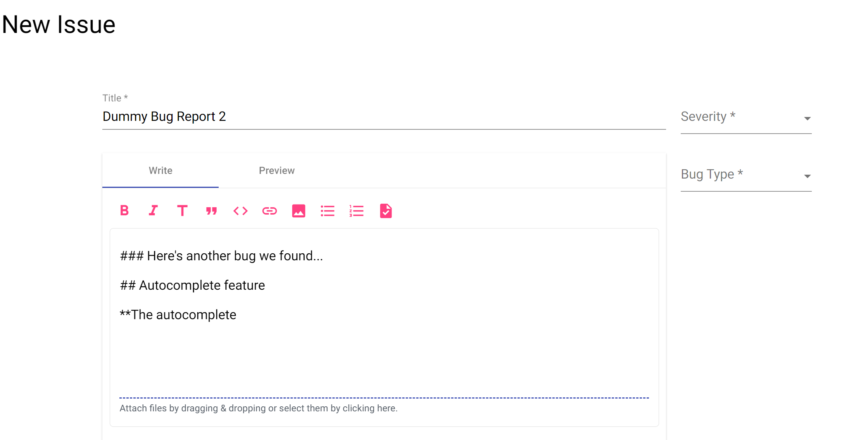The height and width of the screenshot is (440, 868).
Task: Click the Bug Type dropdown arrow
Action: pyautogui.click(x=807, y=176)
